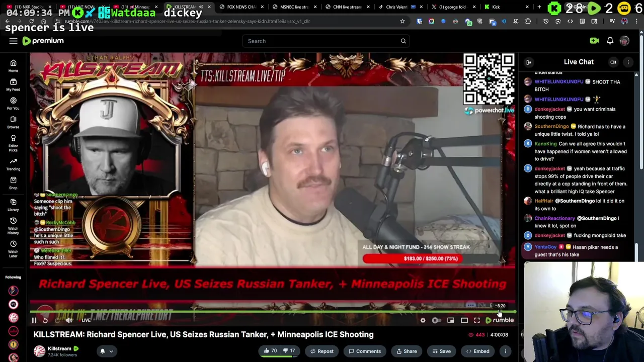The width and height of the screenshot is (644, 362).
Task: Go to Home in the sidebar
Action: 13,66
